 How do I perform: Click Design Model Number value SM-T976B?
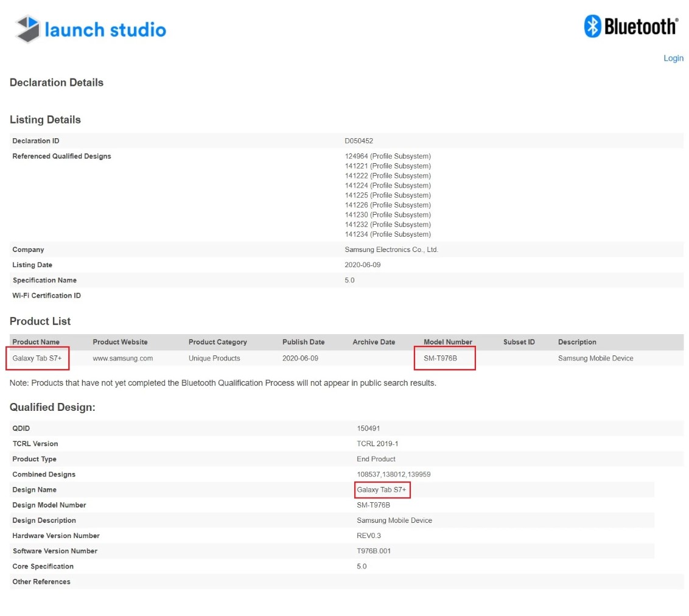(374, 505)
